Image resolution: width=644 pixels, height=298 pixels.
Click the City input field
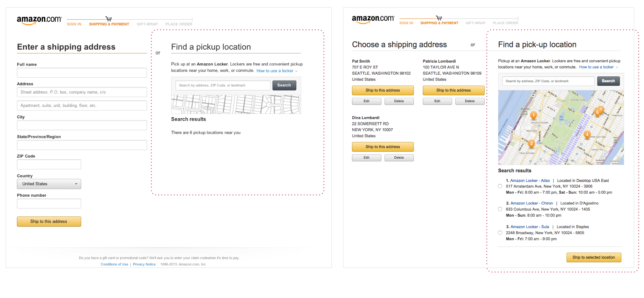pos(82,125)
